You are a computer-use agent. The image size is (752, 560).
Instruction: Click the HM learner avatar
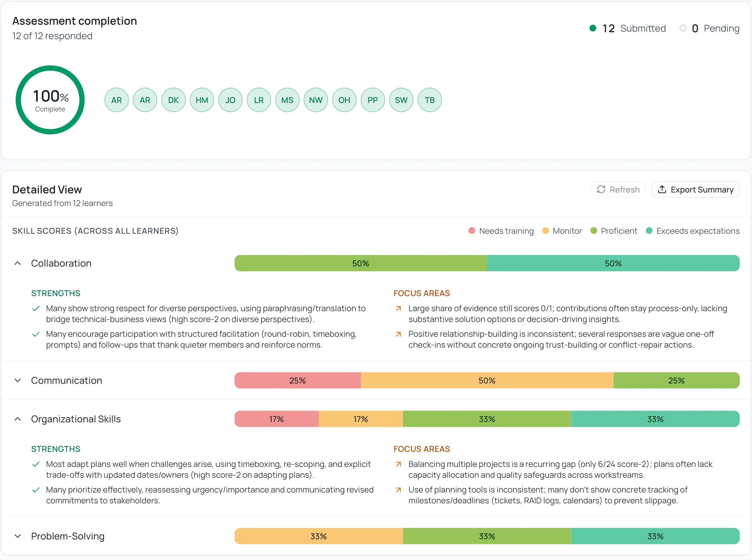point(202,100)
